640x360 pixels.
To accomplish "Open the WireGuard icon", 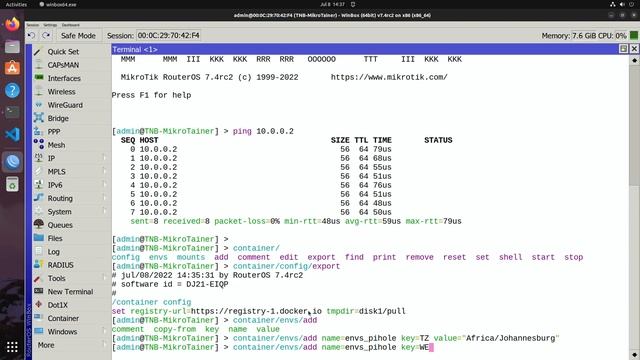I will pyautogui.click(x=38, y=105).
